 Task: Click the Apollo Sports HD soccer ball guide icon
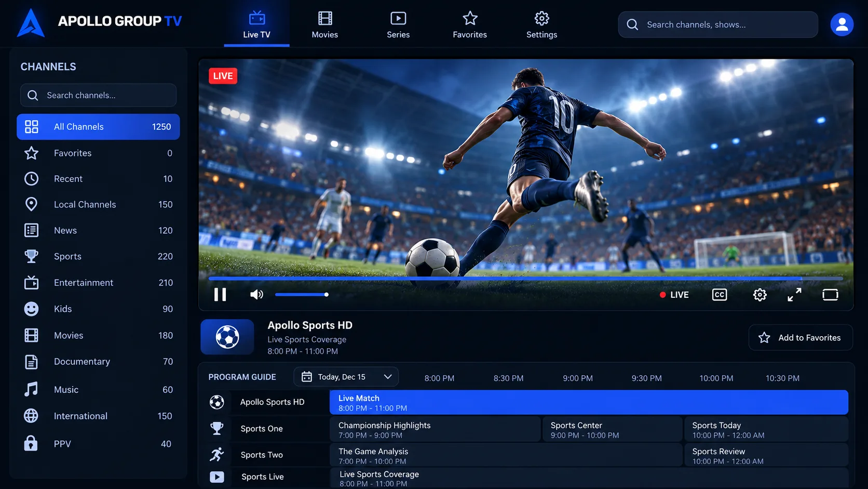pyautogui.click(x=217, y=402)
